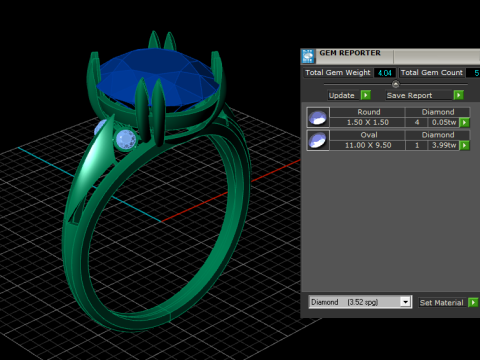Select the small round side diamond
The width and height of the screenshot is (480, 360).
click(x=126, y=139)
